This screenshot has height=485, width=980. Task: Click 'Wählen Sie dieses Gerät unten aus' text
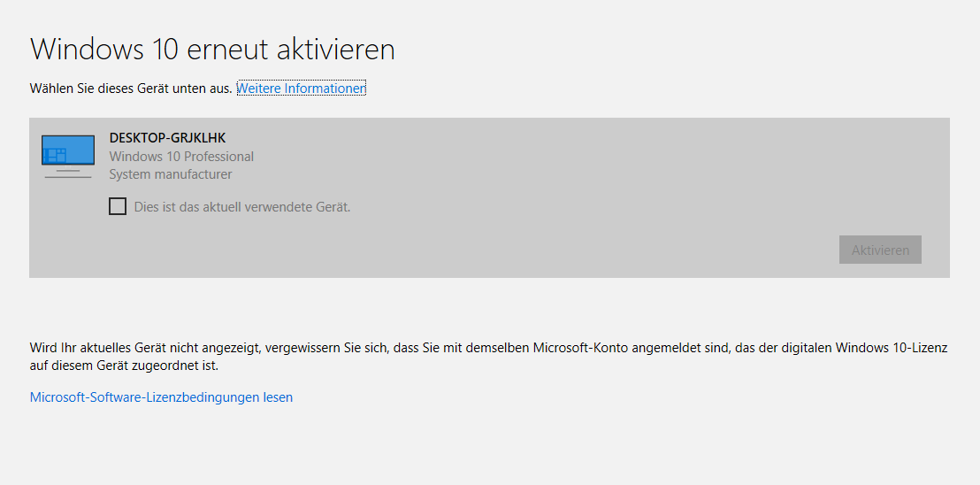coord(131,89)
